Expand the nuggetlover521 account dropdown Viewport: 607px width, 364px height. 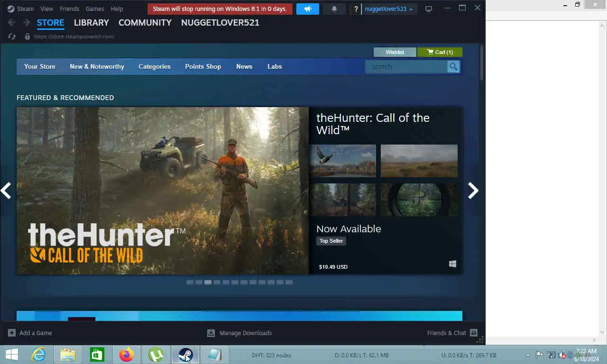[389, 9]
